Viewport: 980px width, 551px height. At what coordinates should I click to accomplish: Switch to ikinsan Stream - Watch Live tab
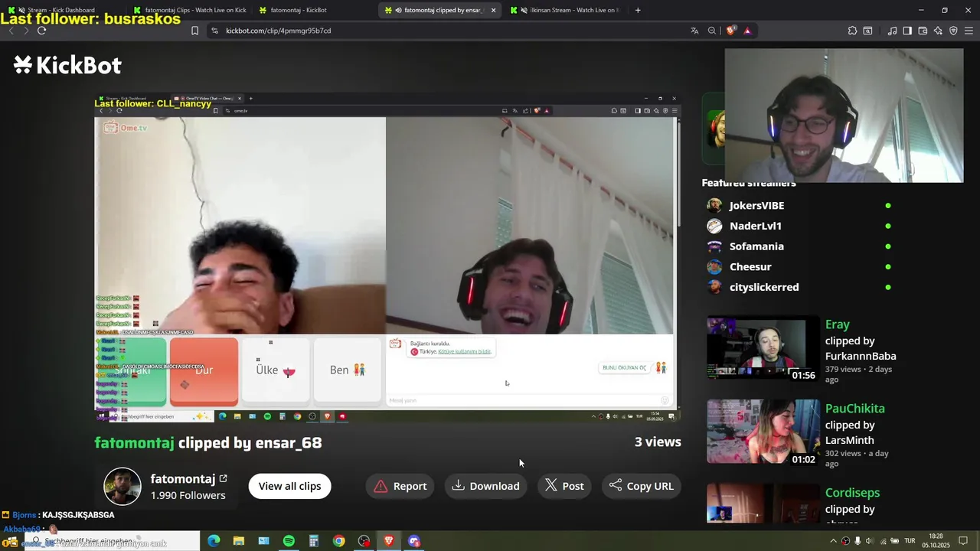[x=565, y=10]
